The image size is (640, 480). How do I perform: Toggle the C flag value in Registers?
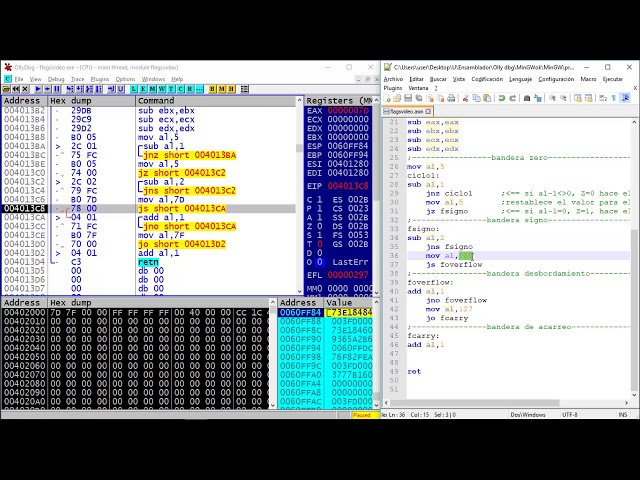pyautogui.click(x=320, y=200)
